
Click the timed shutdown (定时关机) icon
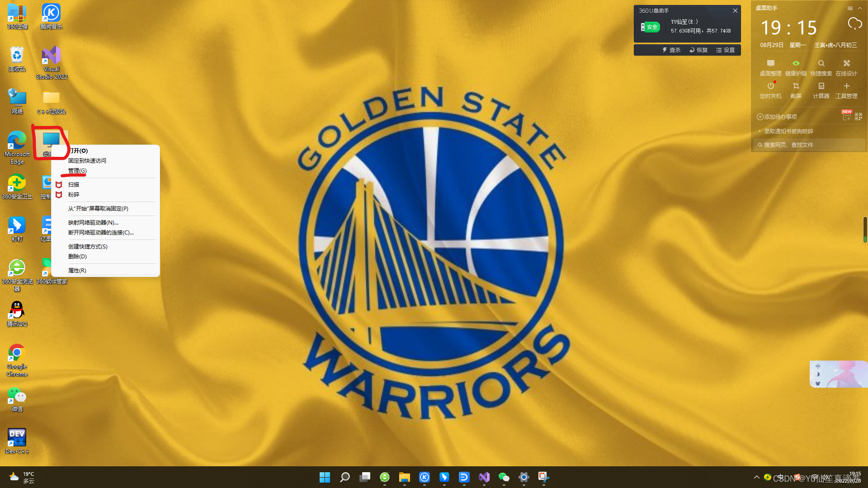(x=770, y=86)
